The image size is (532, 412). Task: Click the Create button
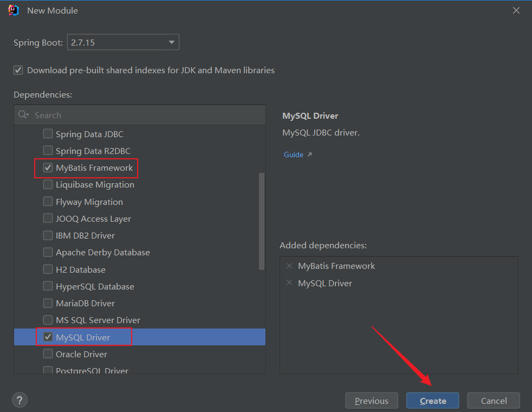433,401
